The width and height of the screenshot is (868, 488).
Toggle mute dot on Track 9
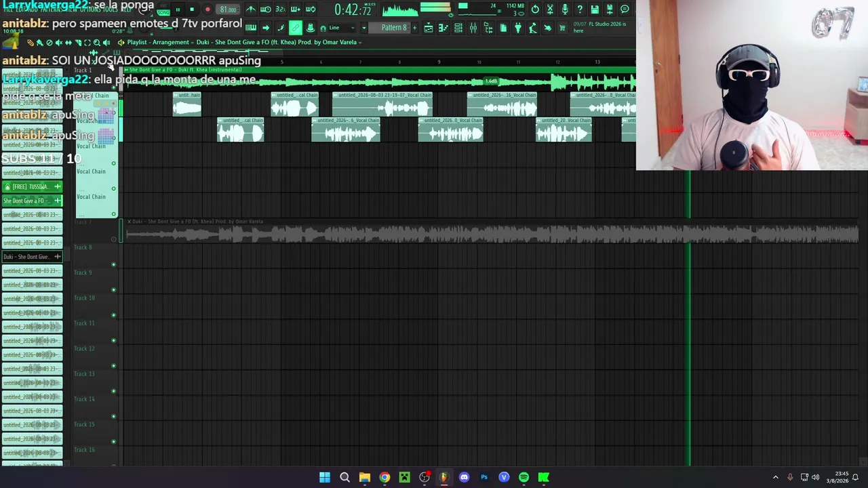(x=113, y=290)
